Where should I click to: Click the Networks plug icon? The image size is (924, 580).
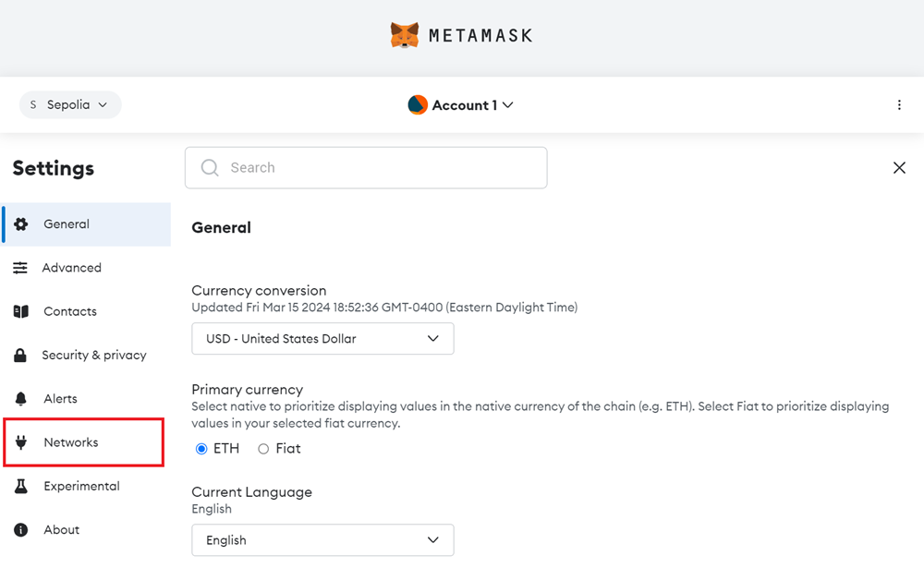point(21,441)
